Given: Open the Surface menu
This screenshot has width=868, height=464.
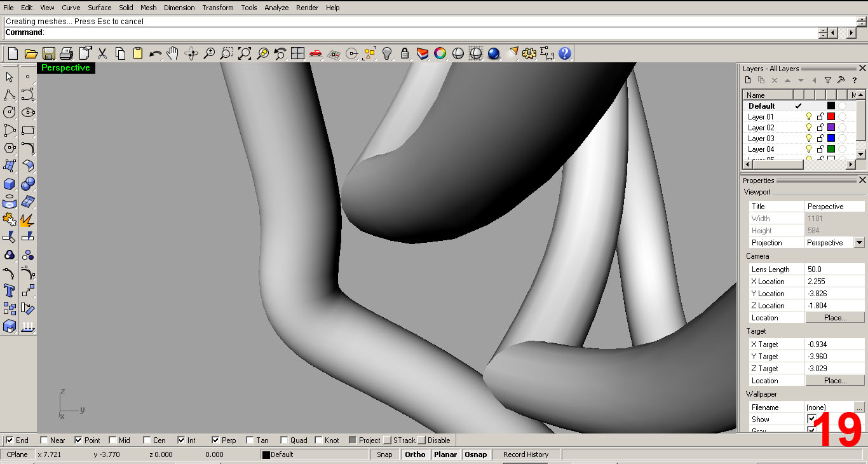Looking at the screenshot, I should 100,8.
